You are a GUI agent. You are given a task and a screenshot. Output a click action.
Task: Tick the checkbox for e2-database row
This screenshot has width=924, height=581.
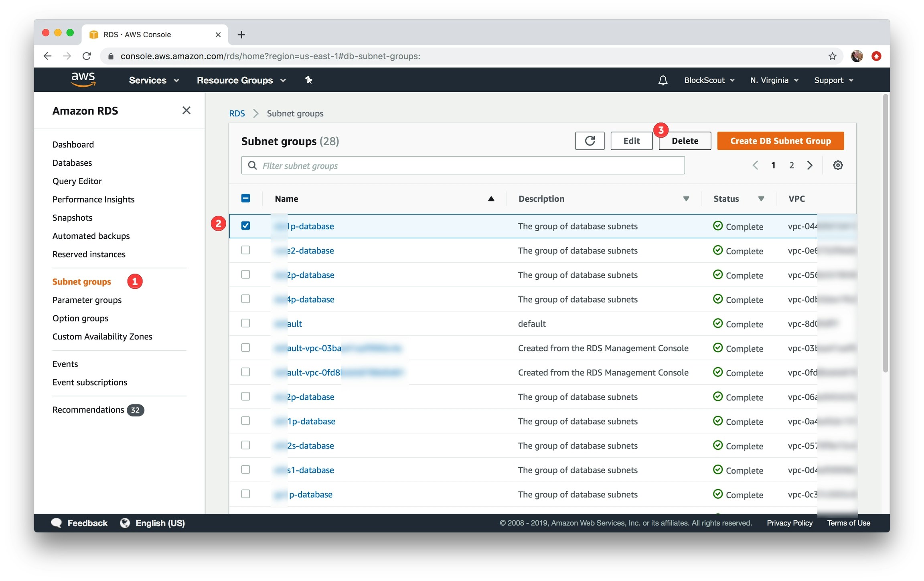click(x=245, y=250)
